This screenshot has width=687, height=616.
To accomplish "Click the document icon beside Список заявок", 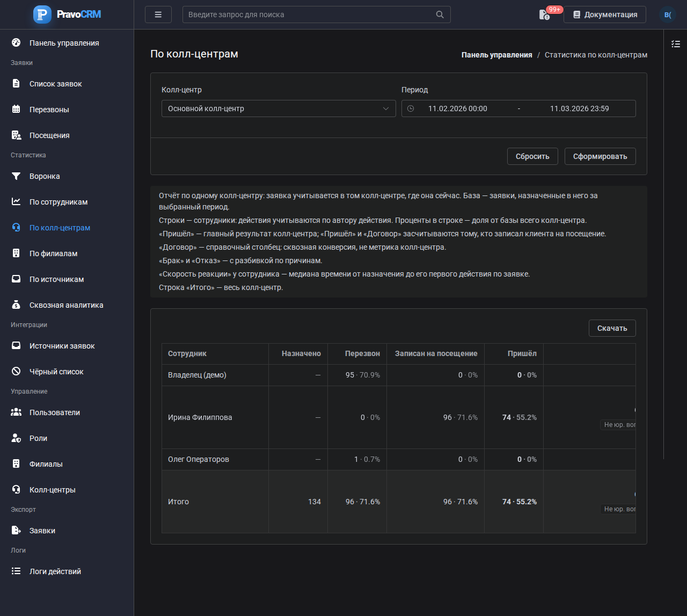I will tap(16, 84).
